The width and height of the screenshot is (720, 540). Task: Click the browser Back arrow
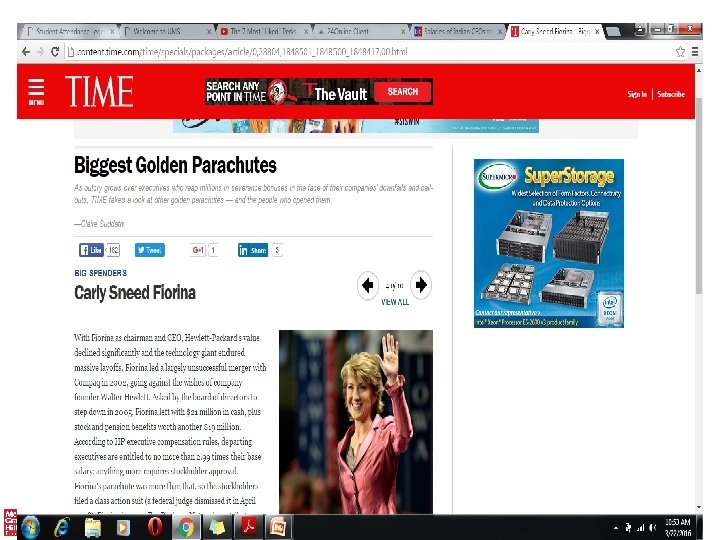point(26,52)
